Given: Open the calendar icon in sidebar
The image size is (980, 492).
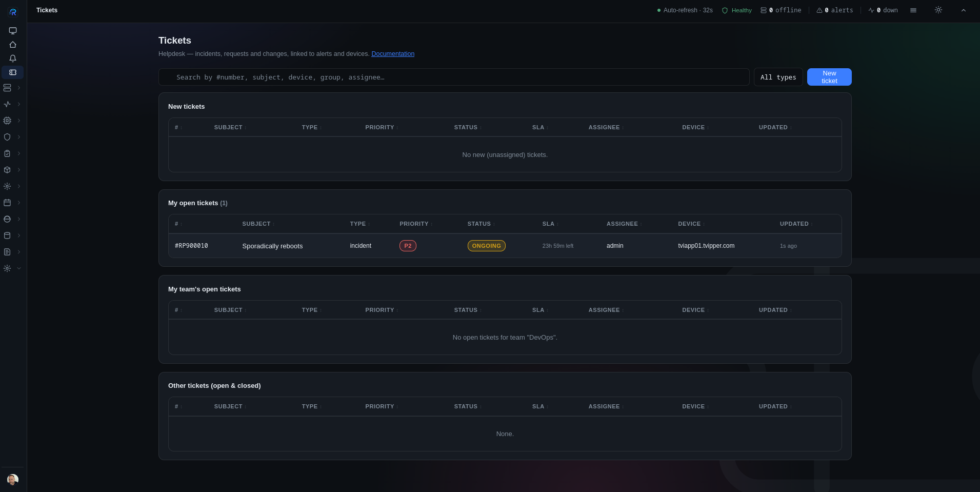Looking at the screenshot, I should [7, 203].
